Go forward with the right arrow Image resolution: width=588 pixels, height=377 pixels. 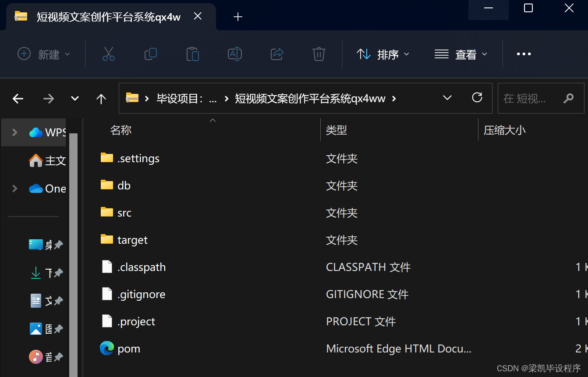[x=48, y=99]
